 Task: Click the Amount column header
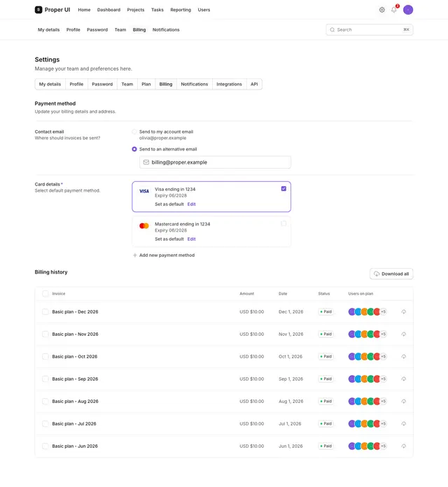246,293
